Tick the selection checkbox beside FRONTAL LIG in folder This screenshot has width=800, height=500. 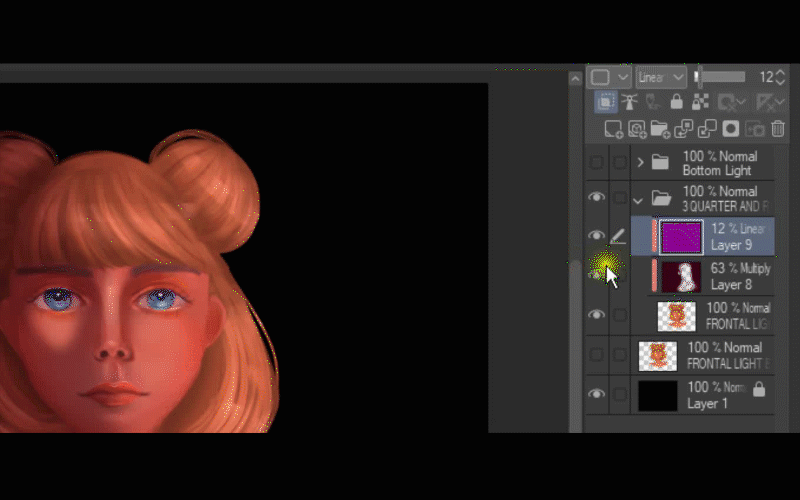click(x=619, y=315)
